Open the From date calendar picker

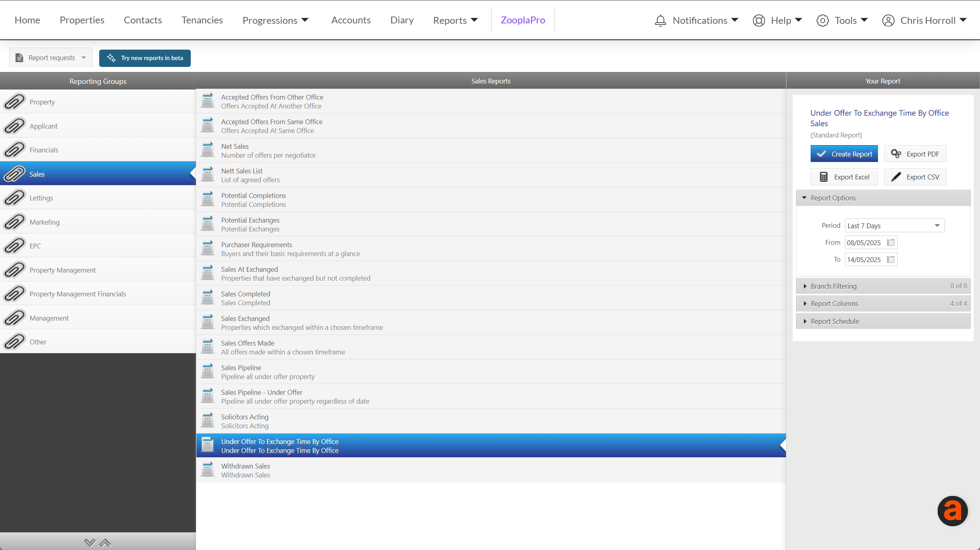tap(891, 242)
